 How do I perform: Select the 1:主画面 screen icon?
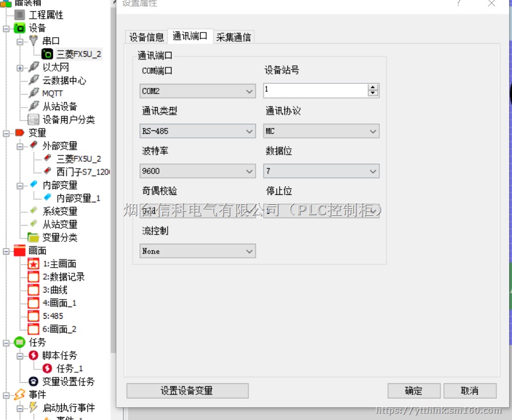(34, 264)
